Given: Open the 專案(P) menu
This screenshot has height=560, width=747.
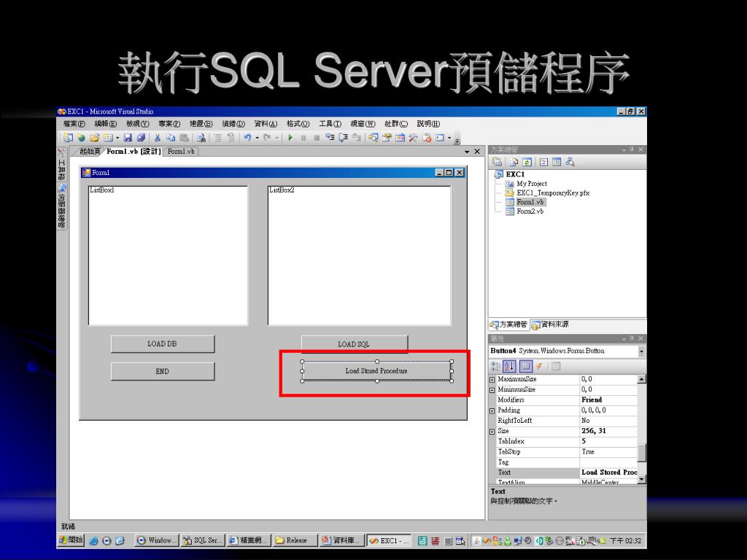Looking at the screenshot, I should [169, 124].
